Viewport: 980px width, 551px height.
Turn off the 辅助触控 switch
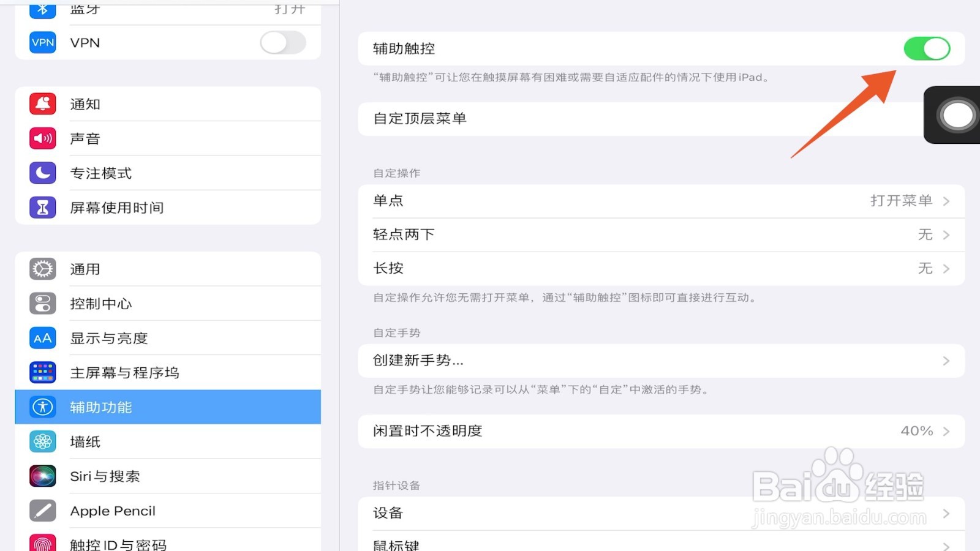[x=927, y=48]
